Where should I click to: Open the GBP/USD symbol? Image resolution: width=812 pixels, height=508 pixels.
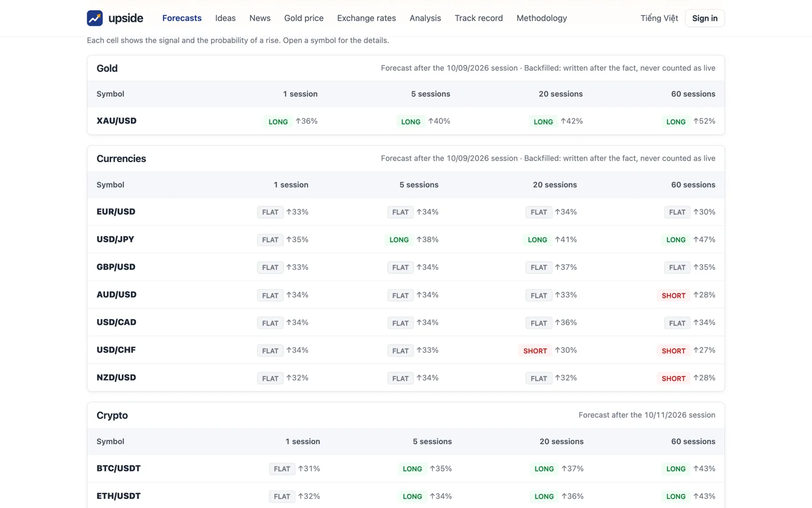pyautogui.click(x=116, y=267)
